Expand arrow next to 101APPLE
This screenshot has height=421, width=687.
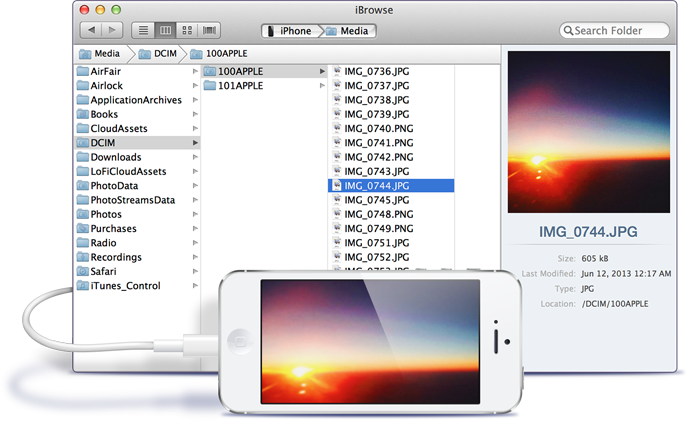pos(322,85)
